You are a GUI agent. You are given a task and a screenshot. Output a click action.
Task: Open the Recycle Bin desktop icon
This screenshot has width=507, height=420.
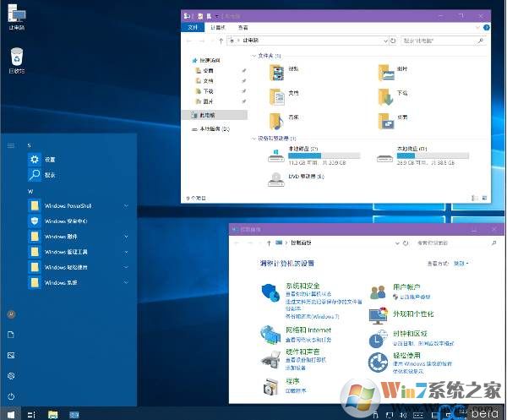(x=17, y=57)
